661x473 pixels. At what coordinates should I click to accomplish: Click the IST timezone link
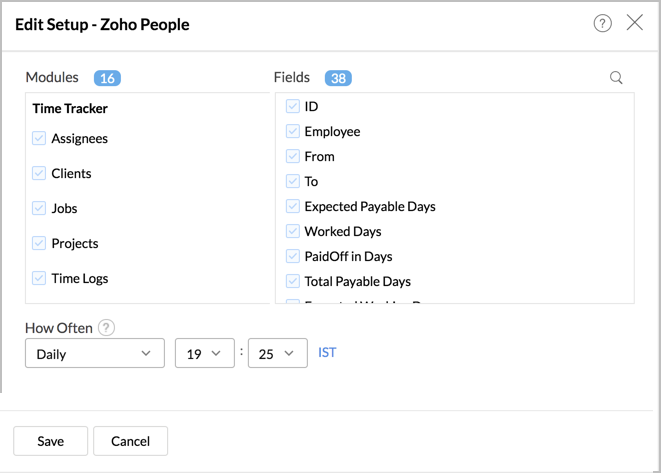tap(327, 353)
